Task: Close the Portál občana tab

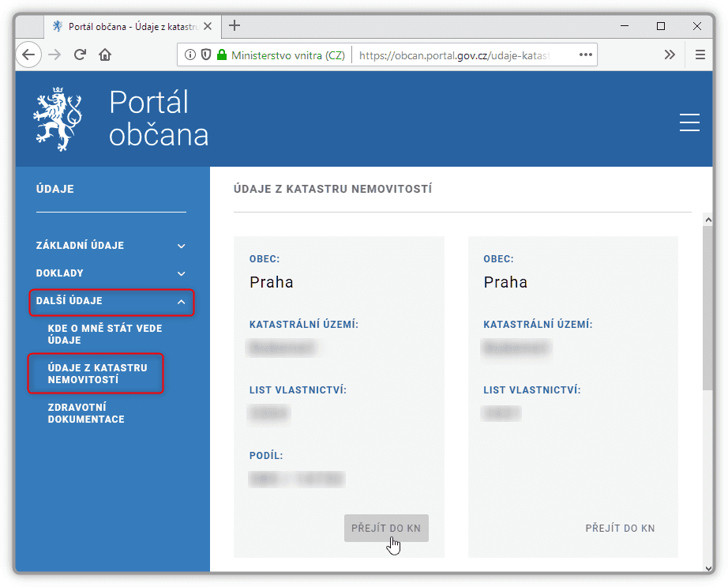Action: (x=208, y=27)
